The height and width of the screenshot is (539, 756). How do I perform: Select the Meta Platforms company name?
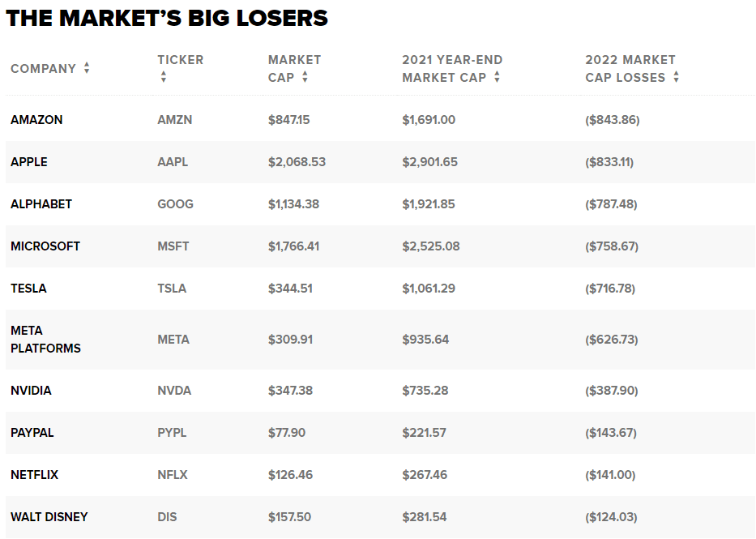coord(45,340)
